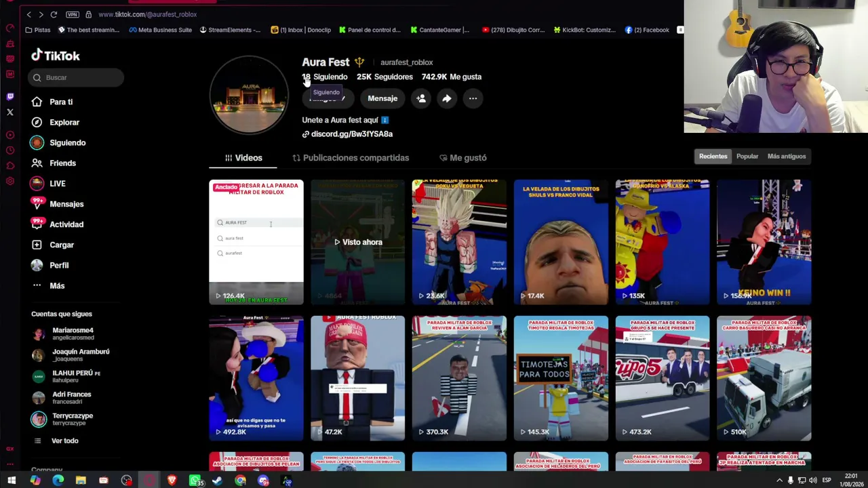Open the LIVE section
This screenshot has width=868, height=488.
point(57,183)
